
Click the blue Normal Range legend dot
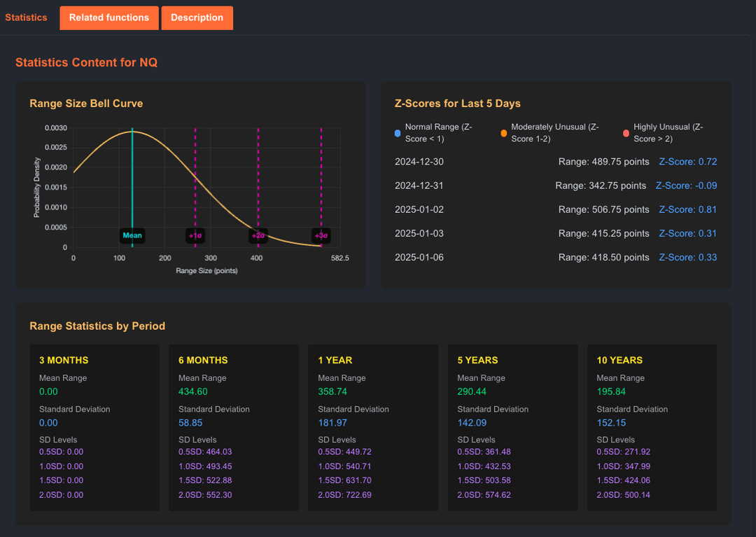[x=398, y=132]
